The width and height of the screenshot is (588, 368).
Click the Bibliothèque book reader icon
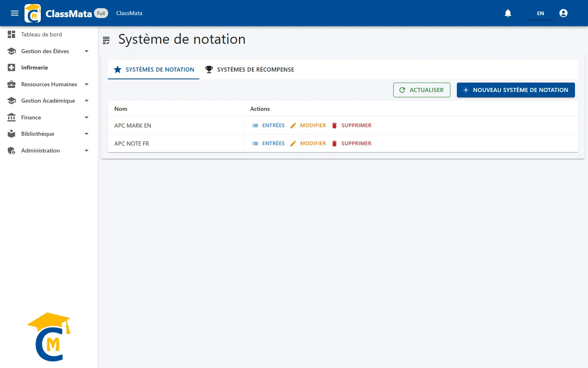click(11, 134)
